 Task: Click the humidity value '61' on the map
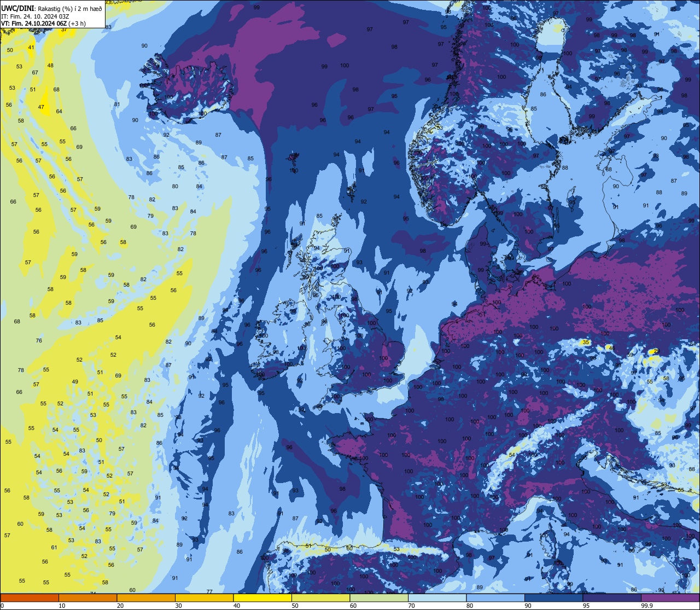click(x=54, y=548)
